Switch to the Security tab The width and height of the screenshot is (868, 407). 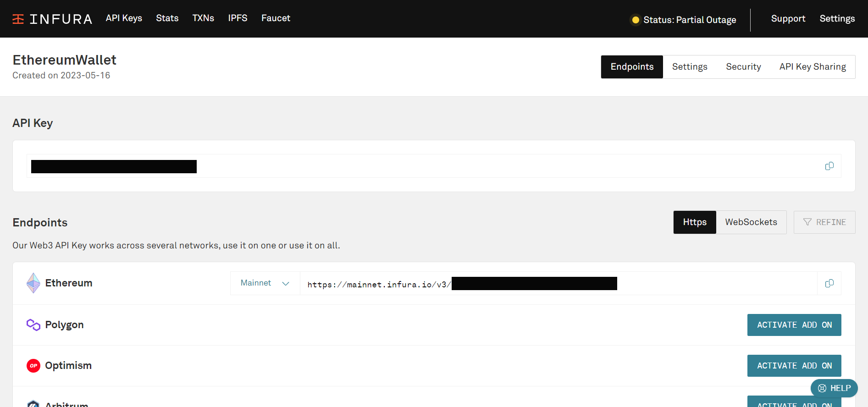pyautogui.click(x=743, y=67)
